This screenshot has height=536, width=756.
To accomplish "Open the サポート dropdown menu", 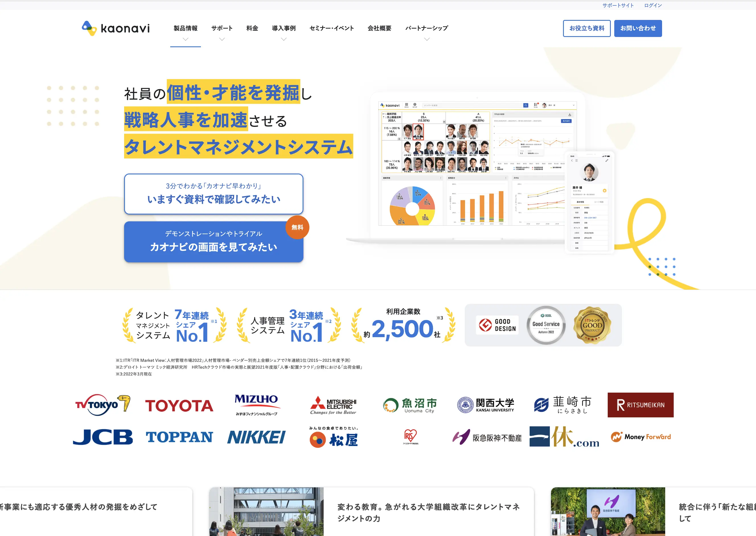I will [221, 28].
